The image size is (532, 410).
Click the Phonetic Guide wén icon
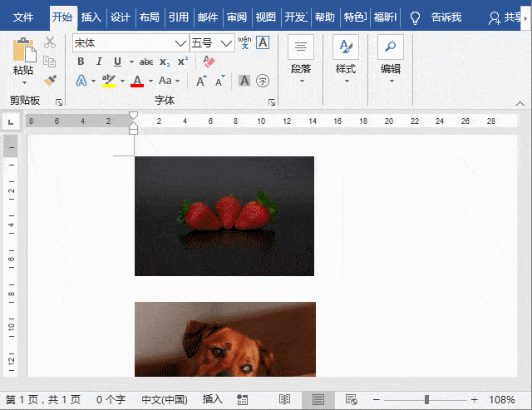244,42
